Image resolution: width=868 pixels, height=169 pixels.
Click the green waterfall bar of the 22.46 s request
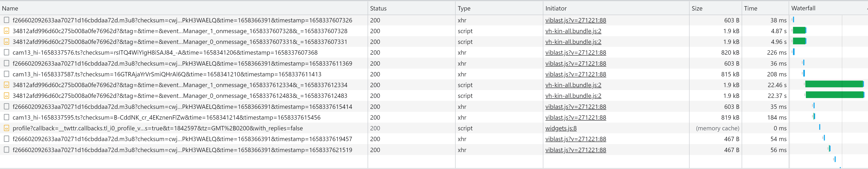coord(834,84)
